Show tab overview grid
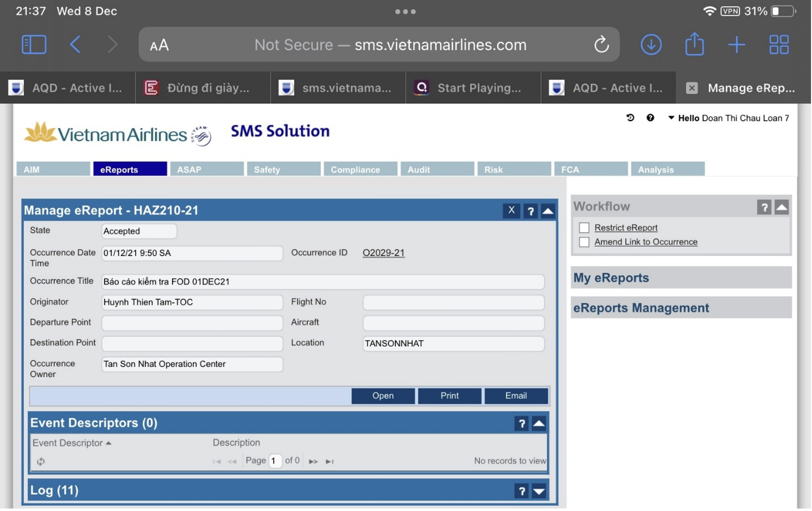The image size is (812, 511). (779, 44)
